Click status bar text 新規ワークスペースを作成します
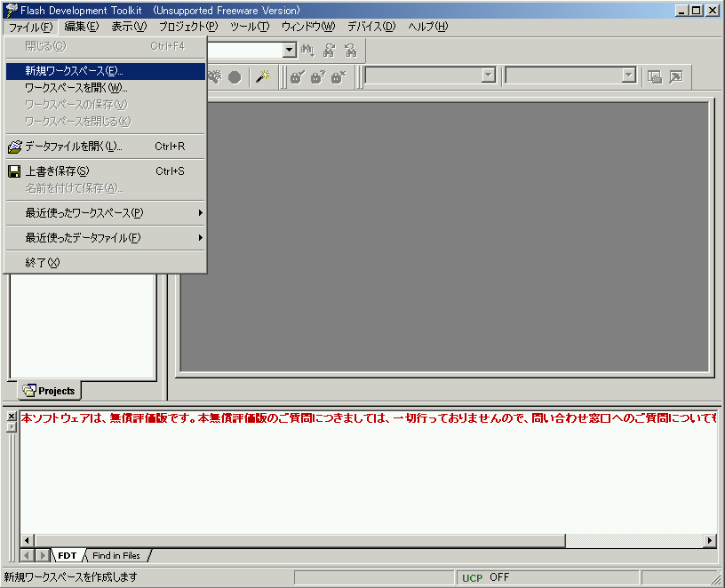 tap(71, 577)
